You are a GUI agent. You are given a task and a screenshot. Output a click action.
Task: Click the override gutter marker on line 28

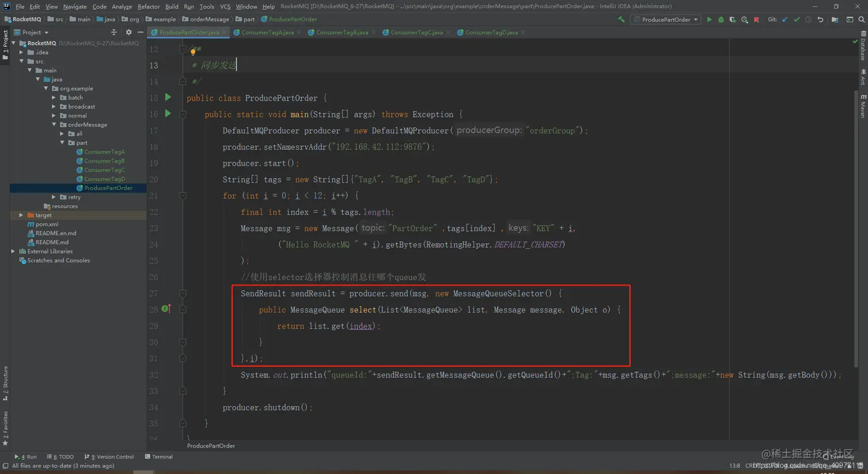(x=166, y=309)
